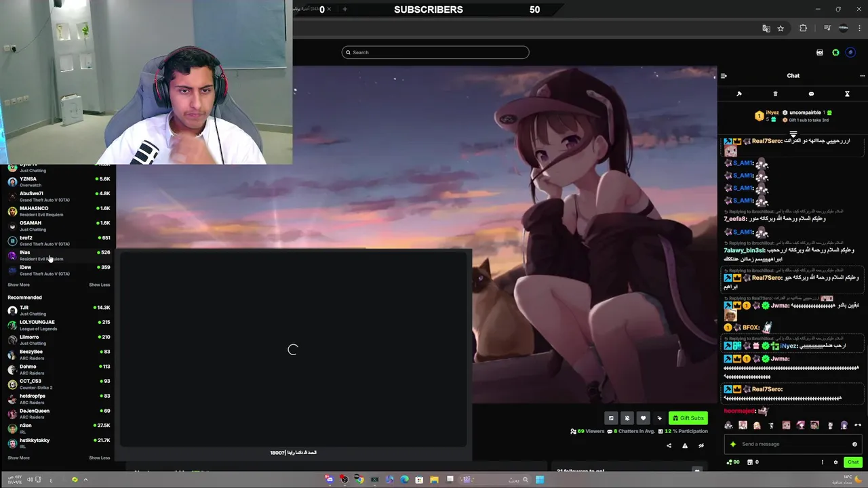Report the stream with warning triangle icon
The image size is (868, 488).
(685, 445)
